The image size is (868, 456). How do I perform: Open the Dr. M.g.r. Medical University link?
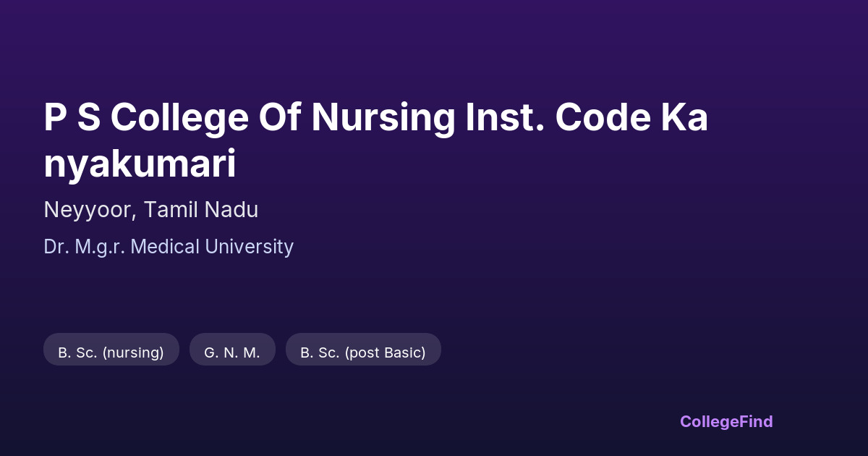coord(169,247)
